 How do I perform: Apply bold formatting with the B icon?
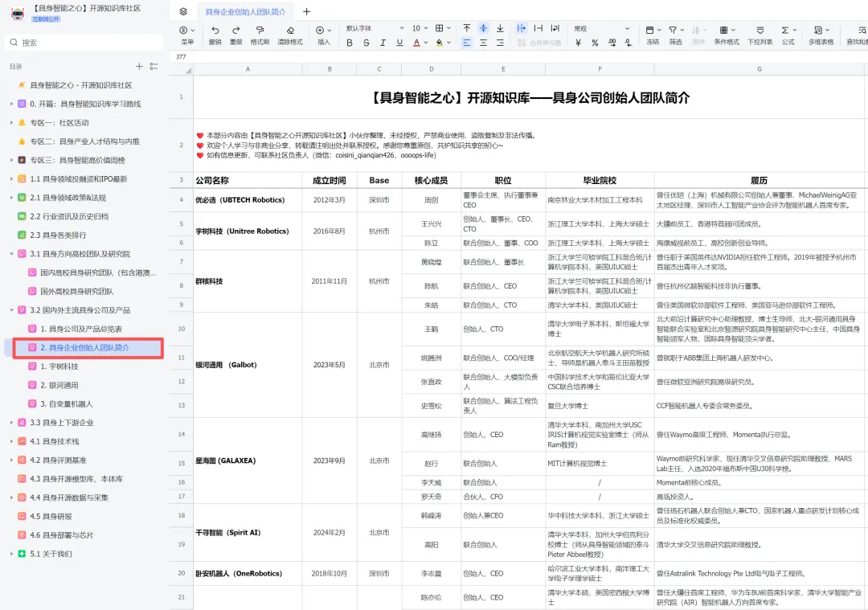pyautogui.click(x=350, y=43)
